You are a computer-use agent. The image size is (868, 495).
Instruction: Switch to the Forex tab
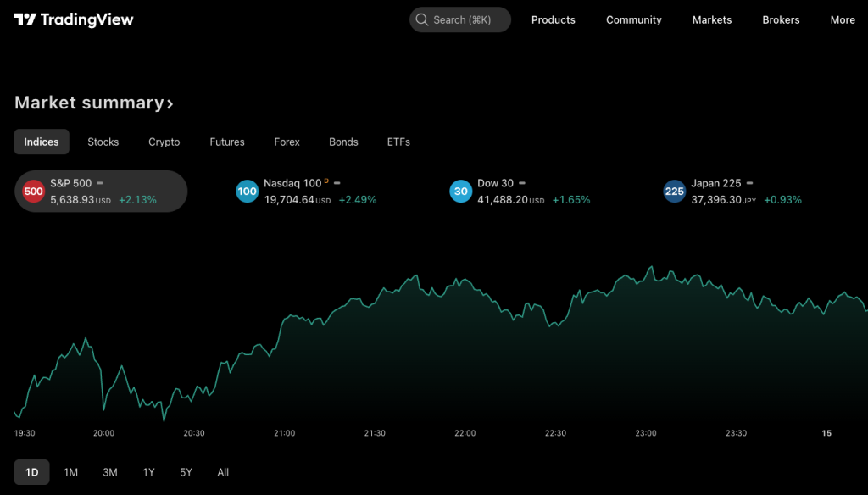tap(287, 142)
